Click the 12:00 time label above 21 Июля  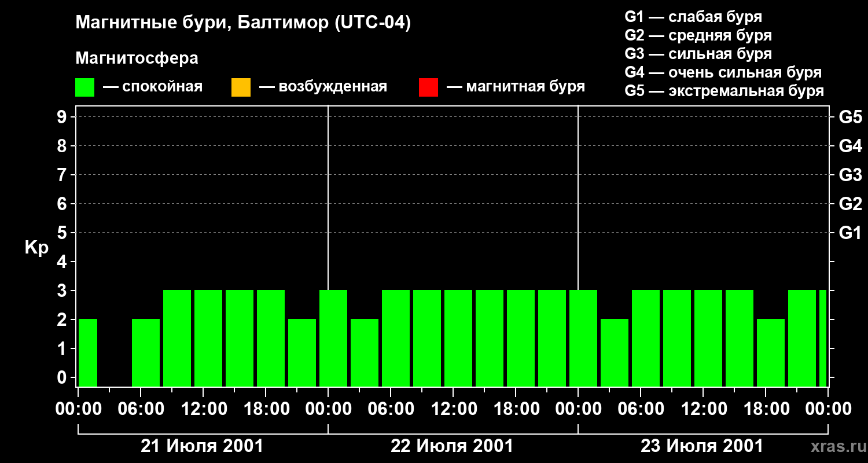(x=203, y=409)
